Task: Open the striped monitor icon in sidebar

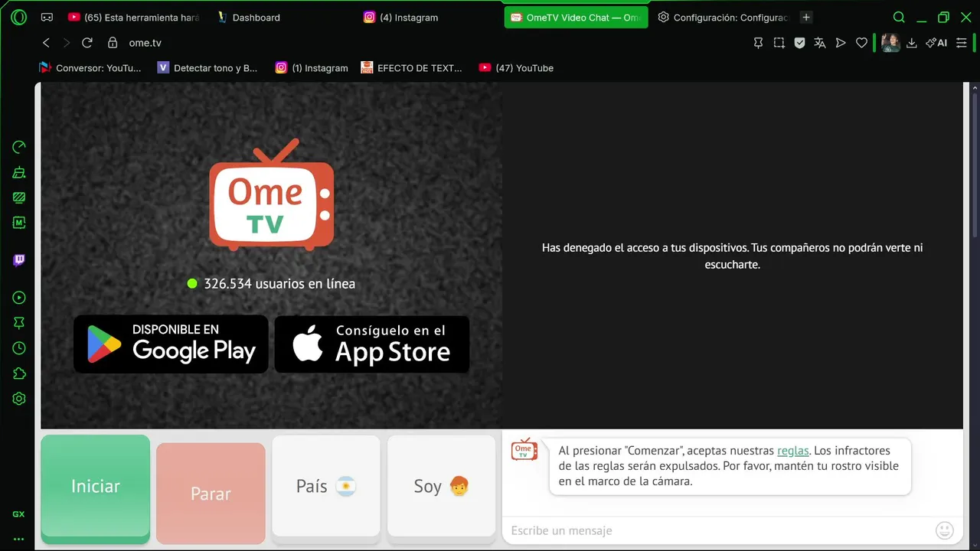Action: pos(19,197)
